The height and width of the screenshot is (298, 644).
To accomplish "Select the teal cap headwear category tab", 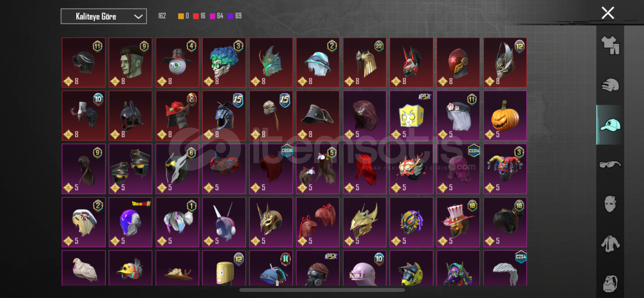I will (610, 125).
